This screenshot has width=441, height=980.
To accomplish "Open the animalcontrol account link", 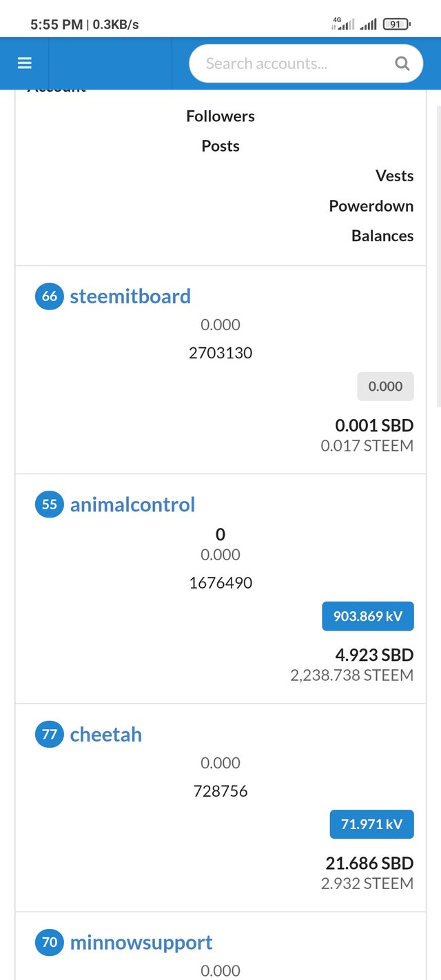I will pos(132,504).
